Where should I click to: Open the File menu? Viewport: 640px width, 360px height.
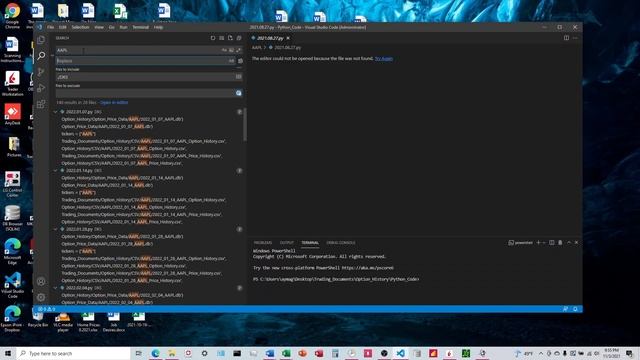coord(51,27)
